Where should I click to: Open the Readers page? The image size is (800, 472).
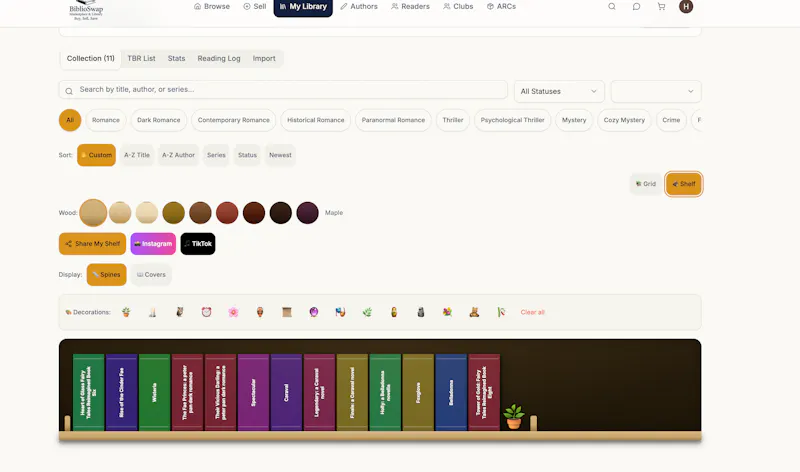[410, 7]
